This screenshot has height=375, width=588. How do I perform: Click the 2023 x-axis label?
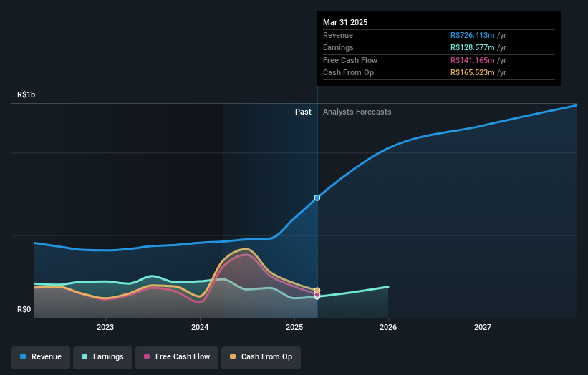[105, 327]
